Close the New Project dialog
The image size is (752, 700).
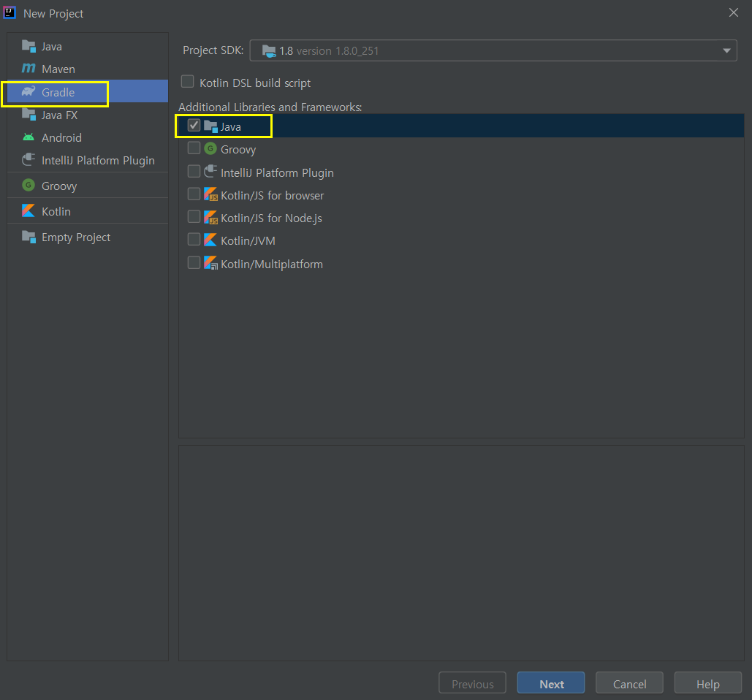tap(733, 13)
